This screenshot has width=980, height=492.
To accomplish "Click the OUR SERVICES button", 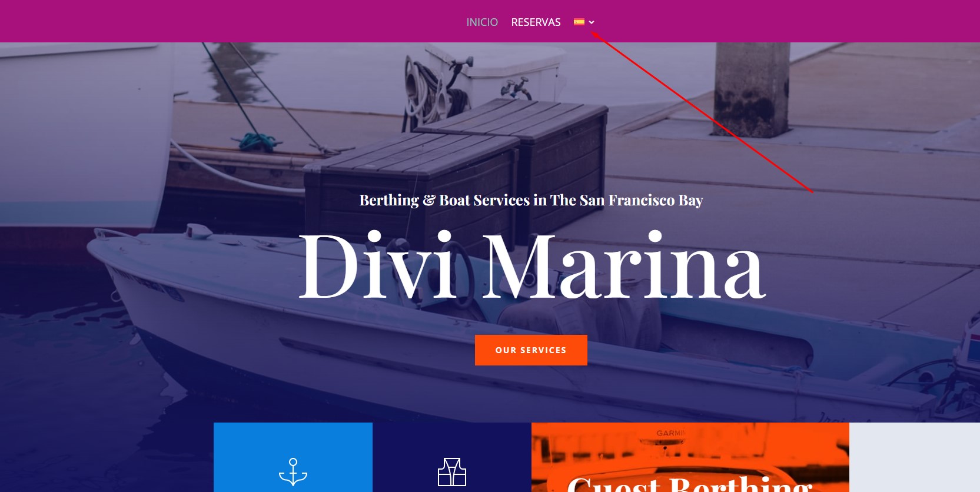I will 531,350.
